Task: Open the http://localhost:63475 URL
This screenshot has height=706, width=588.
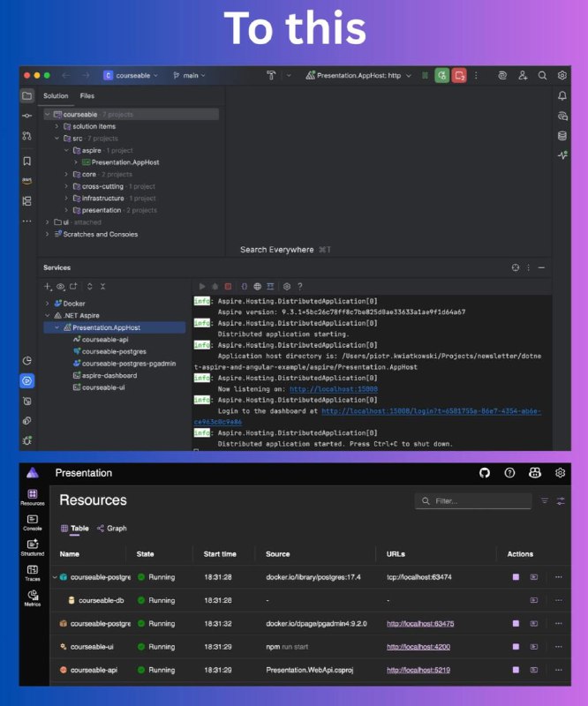Action: (x=420, y=624)
